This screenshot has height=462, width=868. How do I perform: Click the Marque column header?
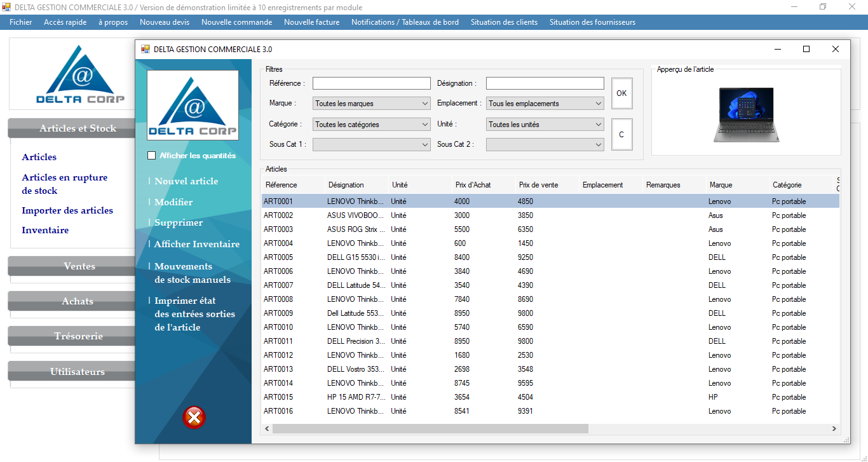[x=738, y=185]
